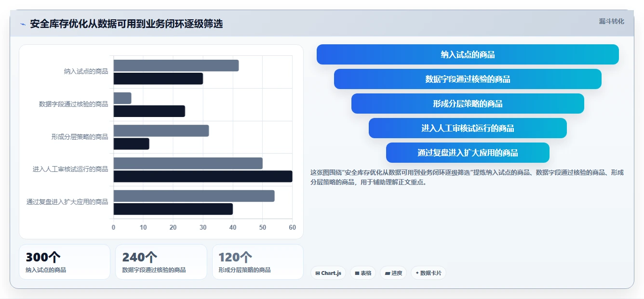
Task: Select the 数据字段通过核验的商品 funnel stage
Action: pyautogui.click(x=468, y=79)
